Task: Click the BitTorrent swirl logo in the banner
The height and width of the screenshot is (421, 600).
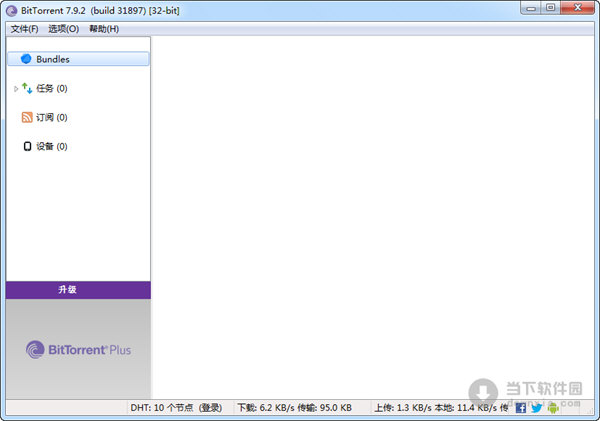Action: [x=35, y=349]
